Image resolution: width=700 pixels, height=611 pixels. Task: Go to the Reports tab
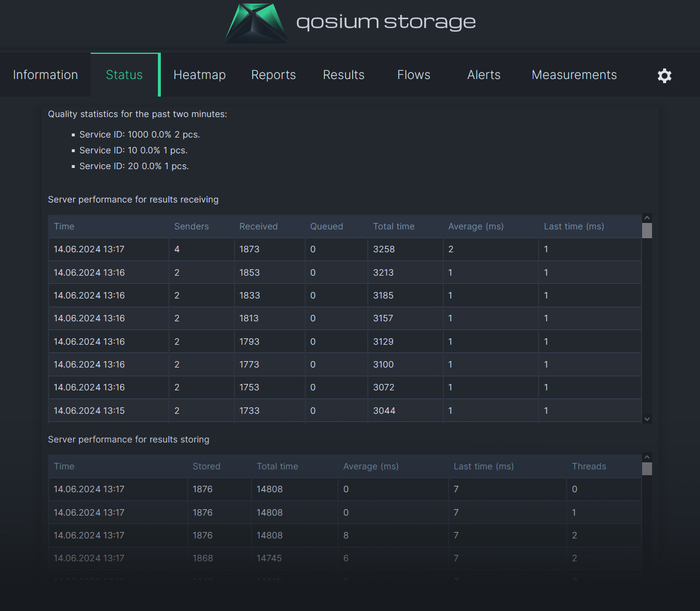coord(274,75)
